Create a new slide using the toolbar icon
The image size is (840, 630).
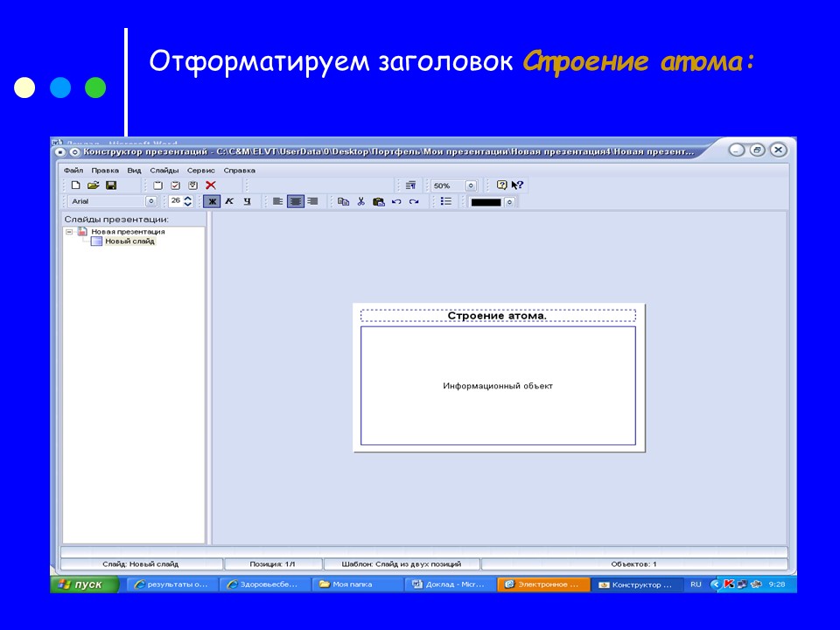[x=157, y=184]
